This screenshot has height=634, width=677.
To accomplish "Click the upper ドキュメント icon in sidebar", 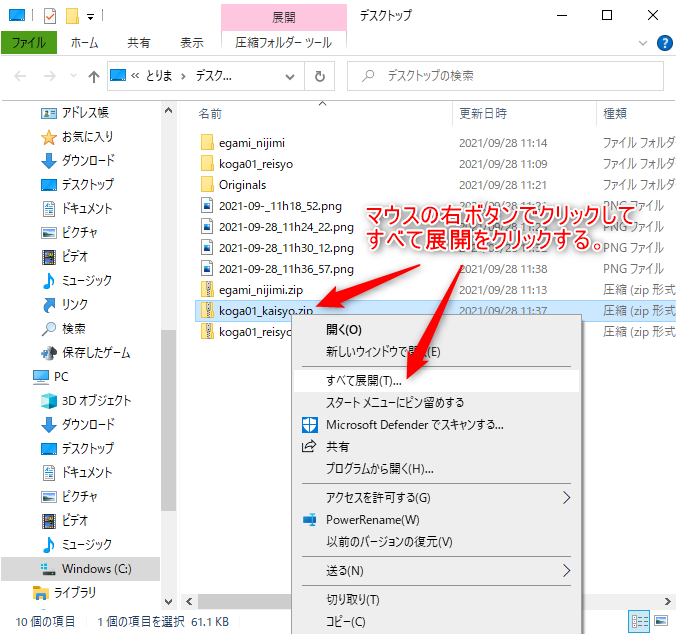I will point(49,209).
